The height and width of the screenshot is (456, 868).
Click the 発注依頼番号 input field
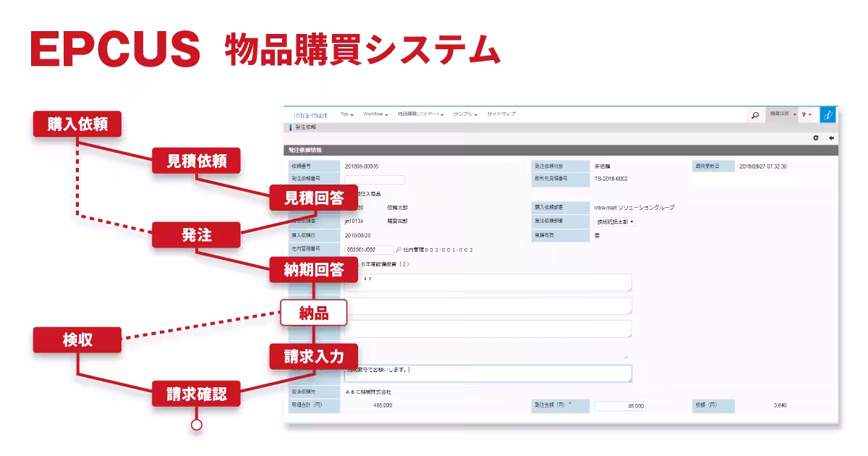[x=375, y=180]
